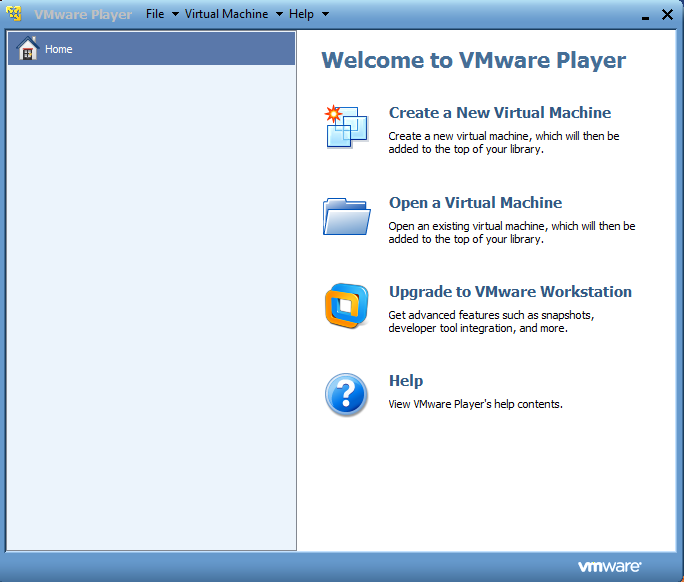684x582 pixels.
Task: Click the Help heading link
Action: click(406, 381)
